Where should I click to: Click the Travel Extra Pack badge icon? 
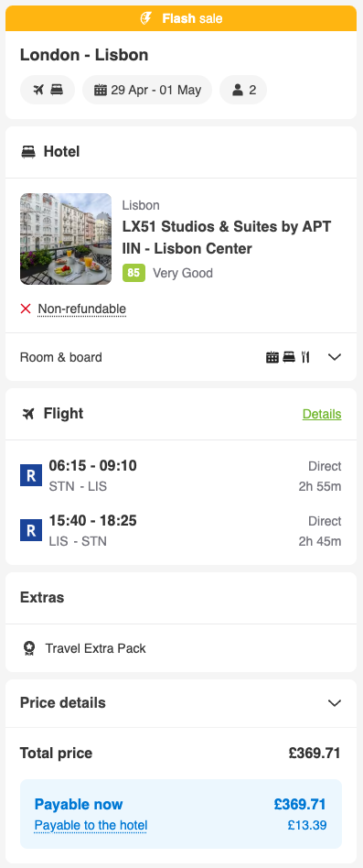click(29, 648)
